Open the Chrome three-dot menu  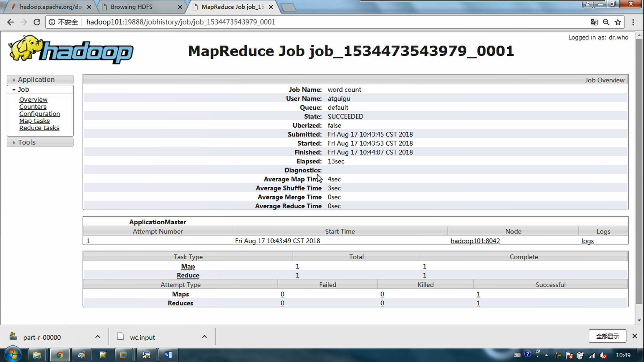coord(633,22)
